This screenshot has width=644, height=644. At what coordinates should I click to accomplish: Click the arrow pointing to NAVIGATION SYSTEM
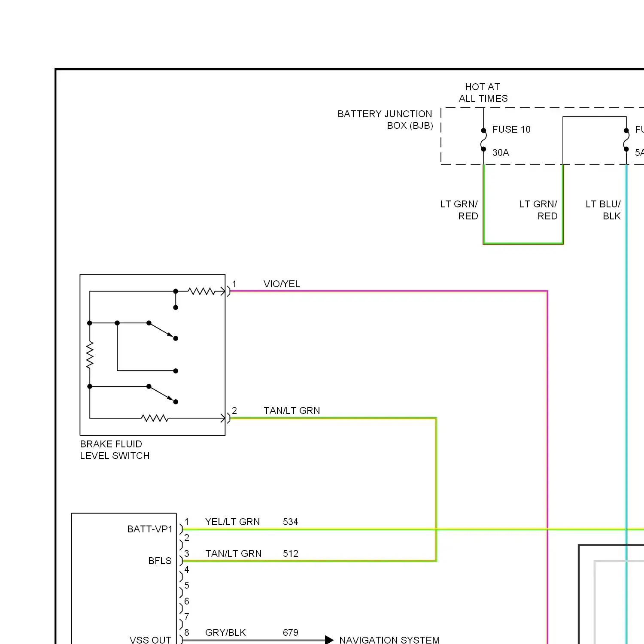tap(329, 640)
